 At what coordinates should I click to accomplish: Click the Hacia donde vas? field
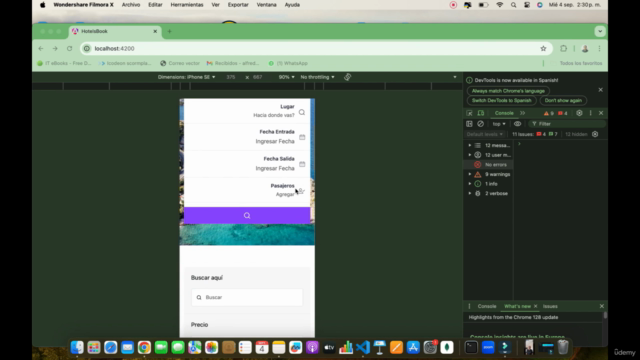click(273, 115)
